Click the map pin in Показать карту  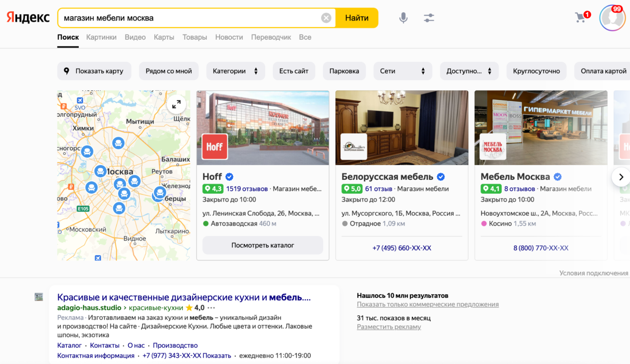66,71
